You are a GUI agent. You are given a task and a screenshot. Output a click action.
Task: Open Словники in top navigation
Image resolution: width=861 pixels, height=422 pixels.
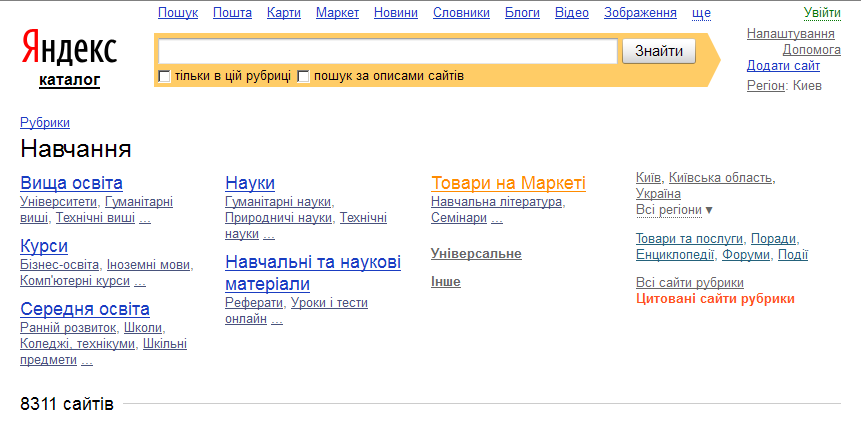coord(461,13)
